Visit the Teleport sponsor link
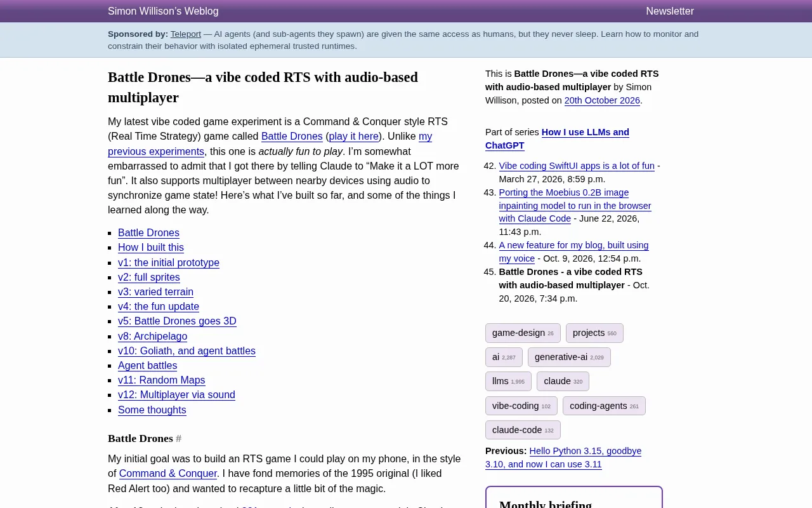 click(186, 34)
